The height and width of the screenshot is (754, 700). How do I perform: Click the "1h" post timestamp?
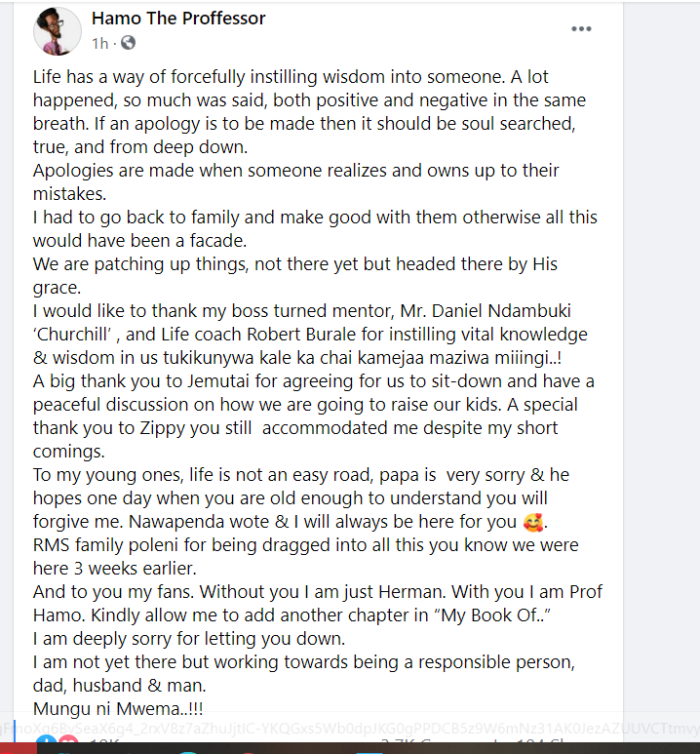click(x=99, y=43)
